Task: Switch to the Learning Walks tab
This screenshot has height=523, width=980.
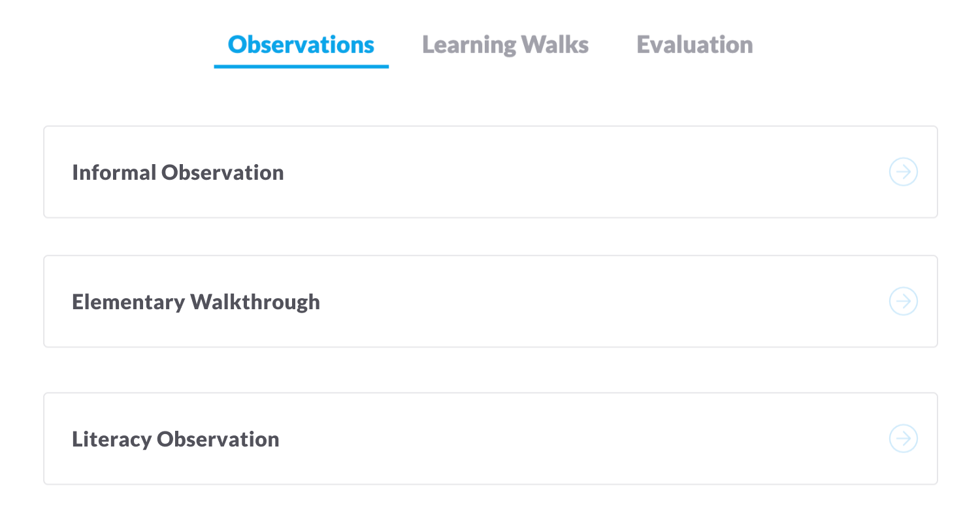Action: point(505,44)
